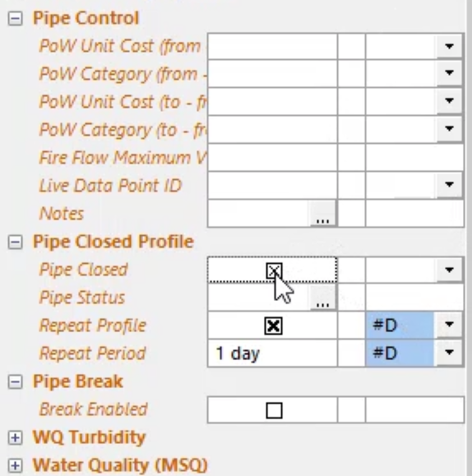Toggle the Pipe Closed checkbox
This screenshot has height=476, width=472.
[x=274, y=270]
